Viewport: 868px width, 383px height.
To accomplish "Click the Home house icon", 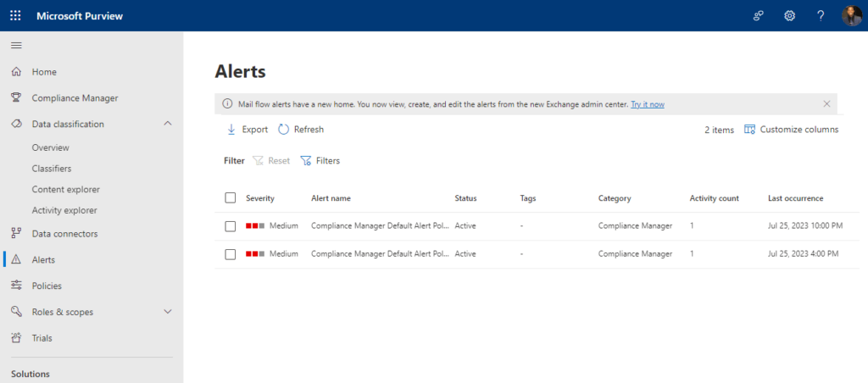I will coord(16,72).
